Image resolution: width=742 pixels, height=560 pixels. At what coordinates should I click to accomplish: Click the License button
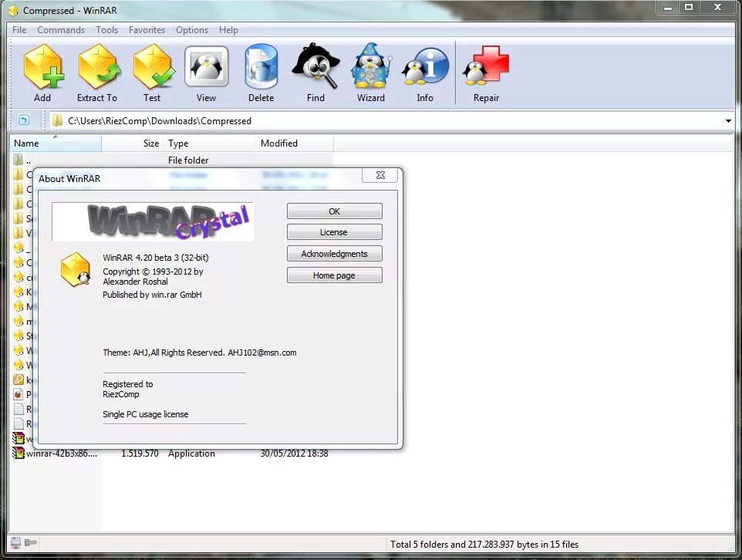tap(335, 232)
